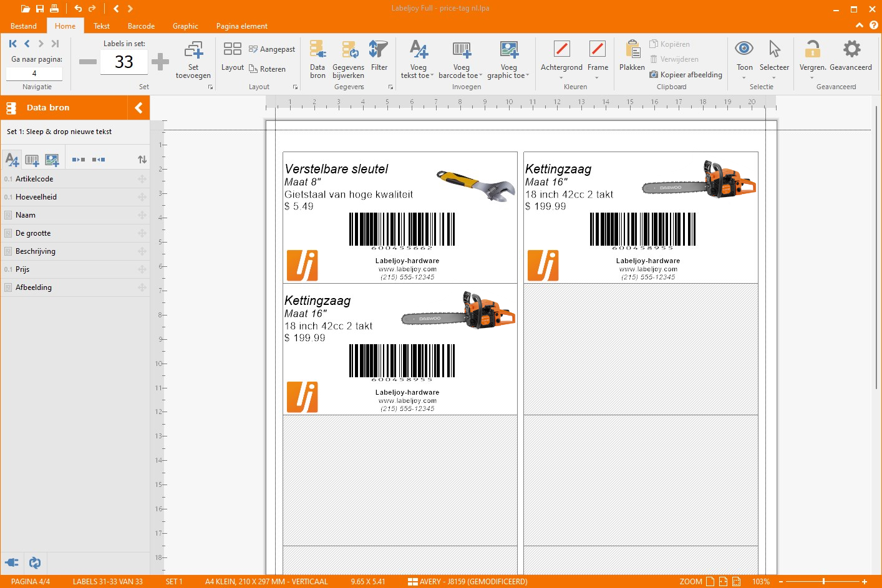Expand Layout group dialog launcher

tap(295, 87)
